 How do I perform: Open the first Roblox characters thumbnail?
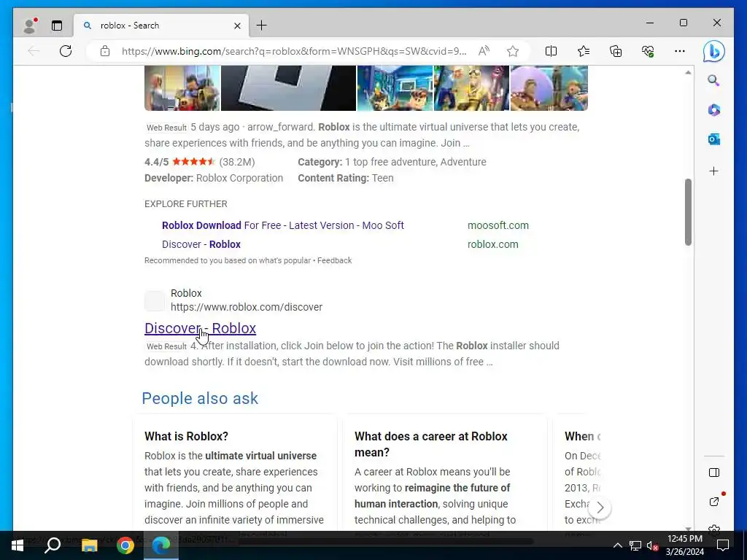[182, 88]
